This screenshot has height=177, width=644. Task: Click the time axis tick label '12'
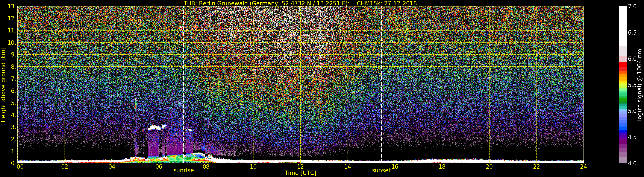[300, 166]
